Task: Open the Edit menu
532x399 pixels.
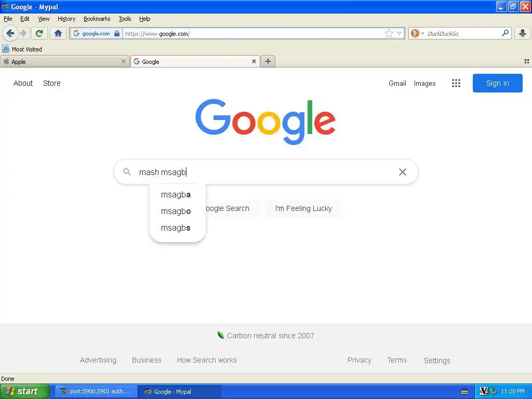Action: (25, 19)
